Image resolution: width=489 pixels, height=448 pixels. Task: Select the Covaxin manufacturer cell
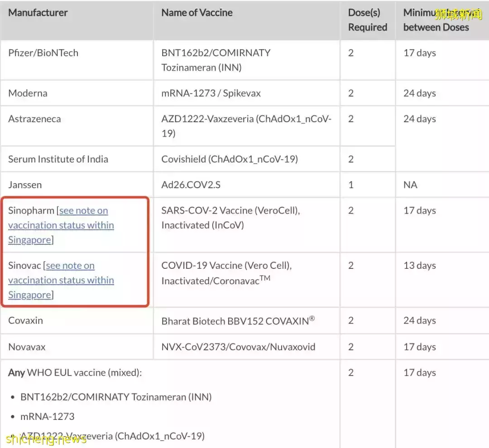coord(26,320)
